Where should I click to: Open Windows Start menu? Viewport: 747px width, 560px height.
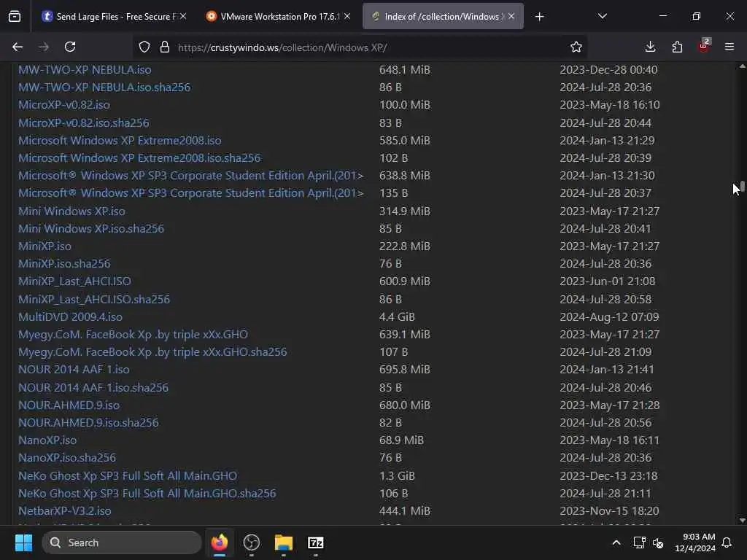click(23, 542)
